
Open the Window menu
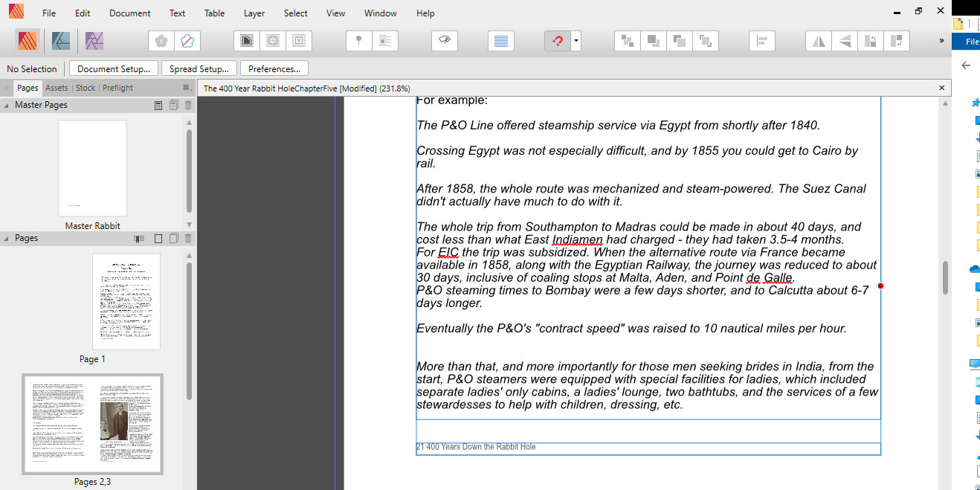381,13
